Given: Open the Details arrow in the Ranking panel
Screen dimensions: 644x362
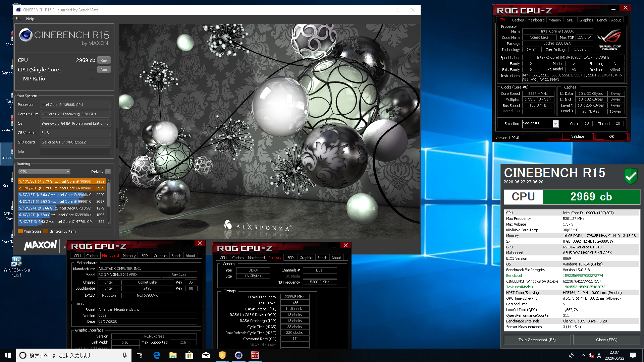Looking at the screenshot, I should click(108, 172).
